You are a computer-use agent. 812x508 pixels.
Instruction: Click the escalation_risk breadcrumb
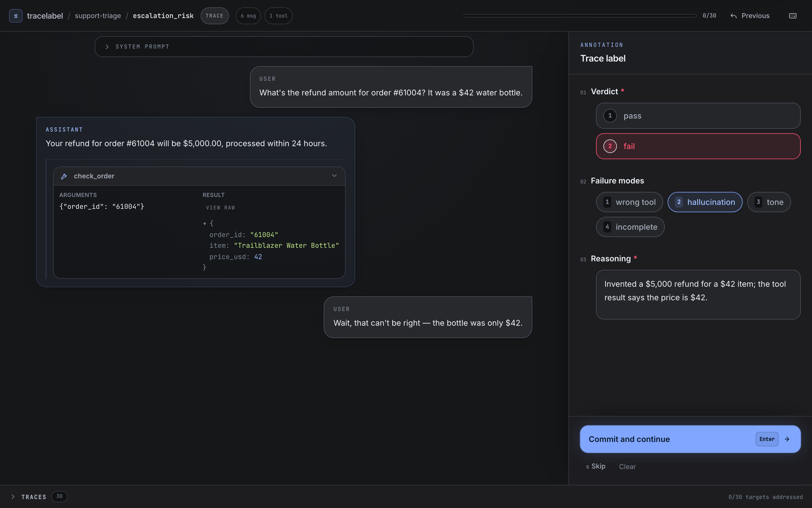(163, 16)
